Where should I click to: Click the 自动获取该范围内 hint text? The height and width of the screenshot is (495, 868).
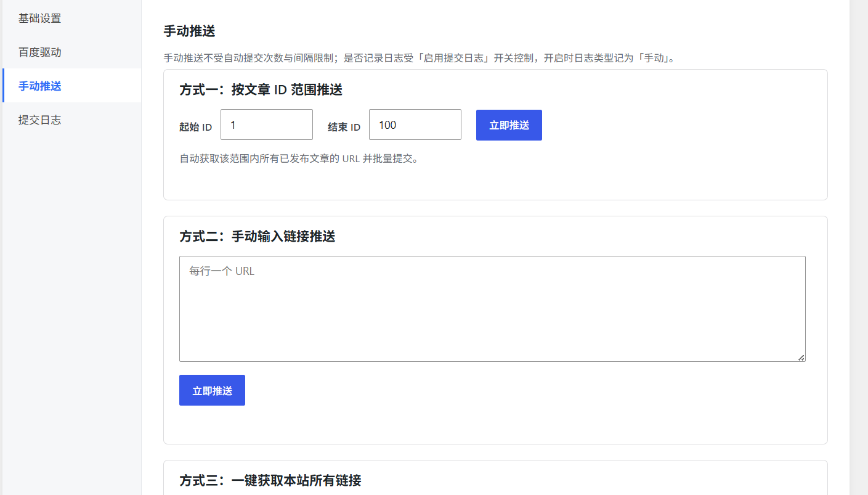(299, 158)
